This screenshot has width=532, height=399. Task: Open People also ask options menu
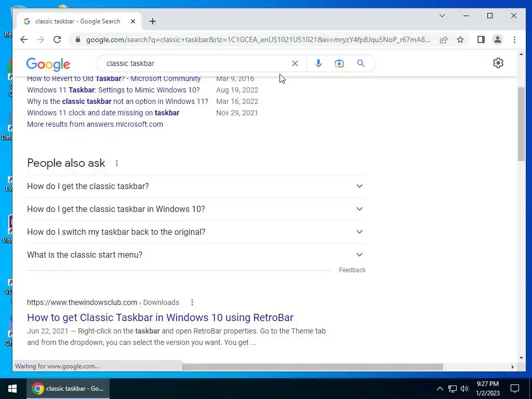click(117, 163)
